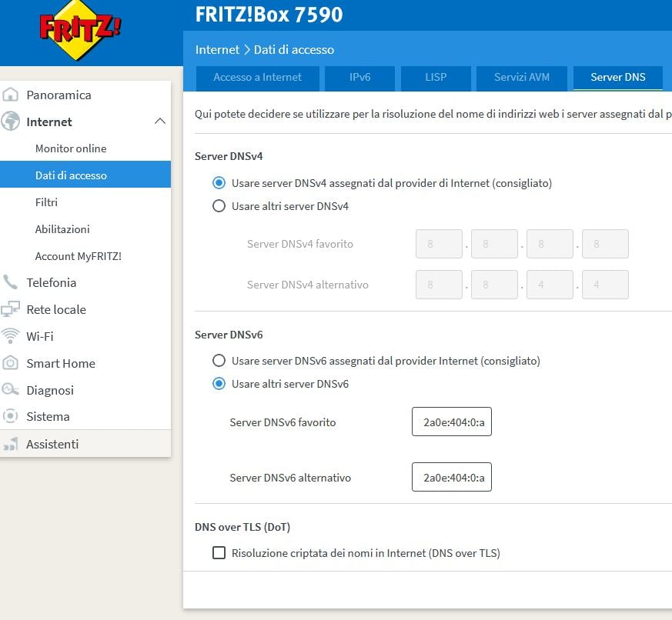Viewport: 672px width, 620px height.
Task: Open Dati di accesso submenu item
Action: pyautogui.click(x=85, y=175)
